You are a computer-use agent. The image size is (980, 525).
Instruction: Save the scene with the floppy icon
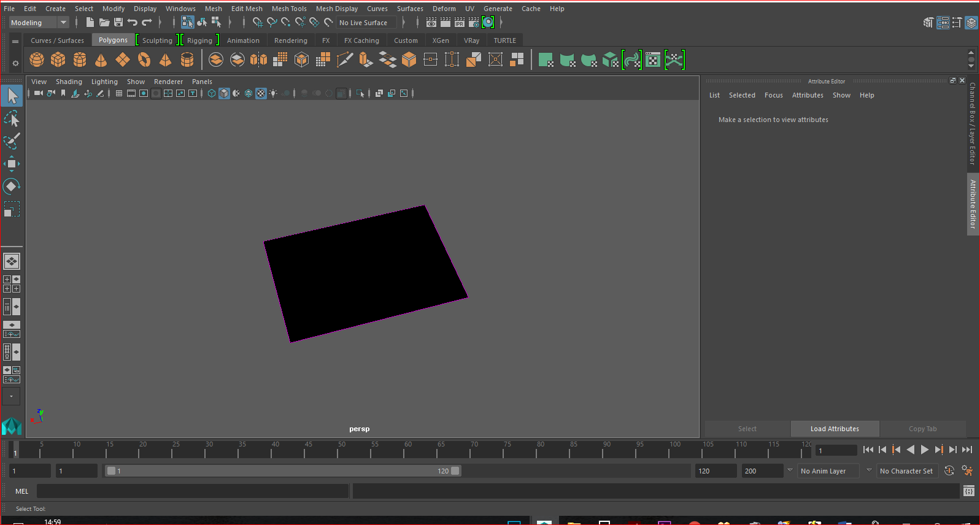(x=118, y=23)
